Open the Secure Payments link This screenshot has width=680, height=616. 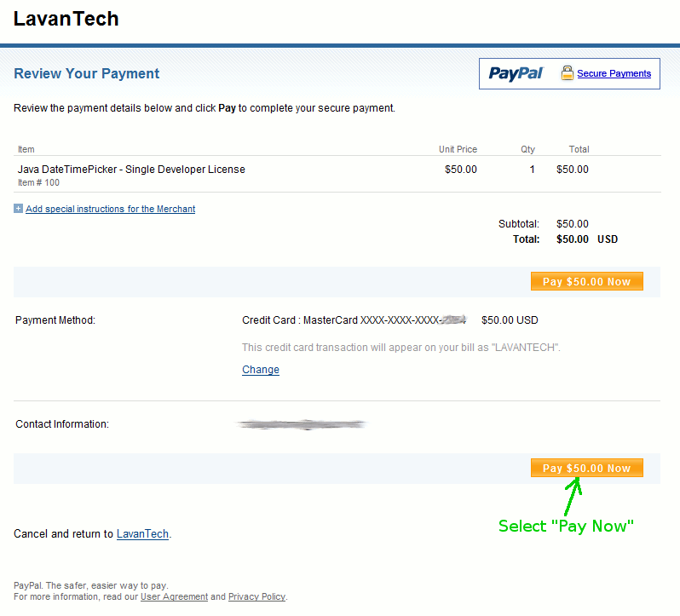pyautogui.click(x=614, y=73)
